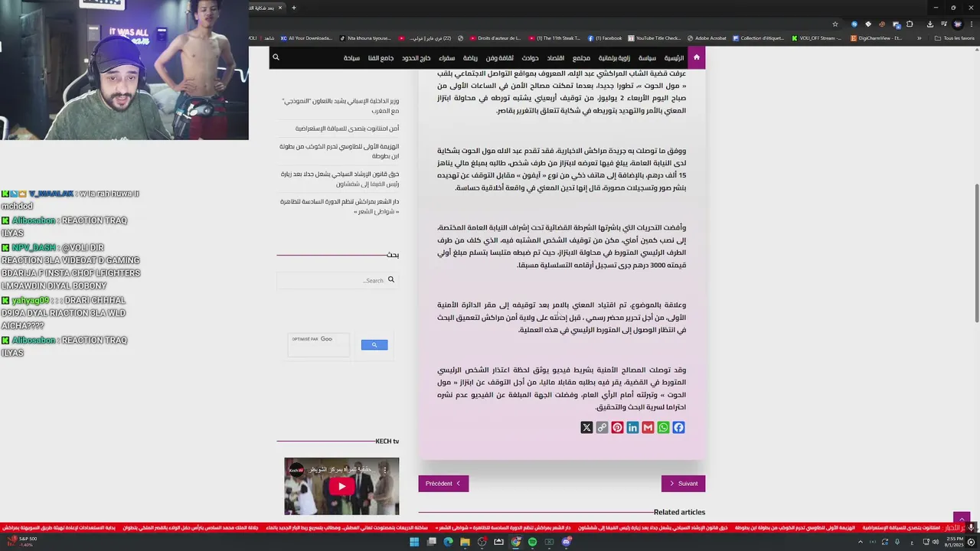
Task: Share article on X
Action: (x=586, y=428)
